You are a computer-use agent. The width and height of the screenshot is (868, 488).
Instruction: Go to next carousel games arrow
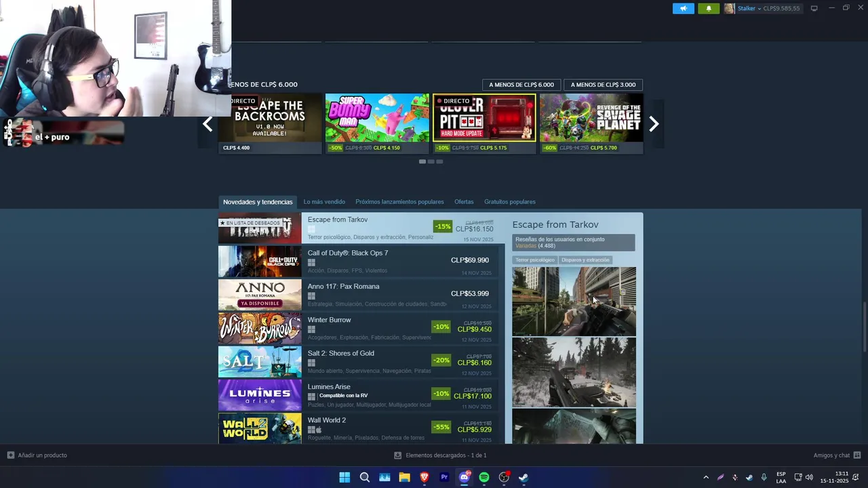tap(654, 124)
